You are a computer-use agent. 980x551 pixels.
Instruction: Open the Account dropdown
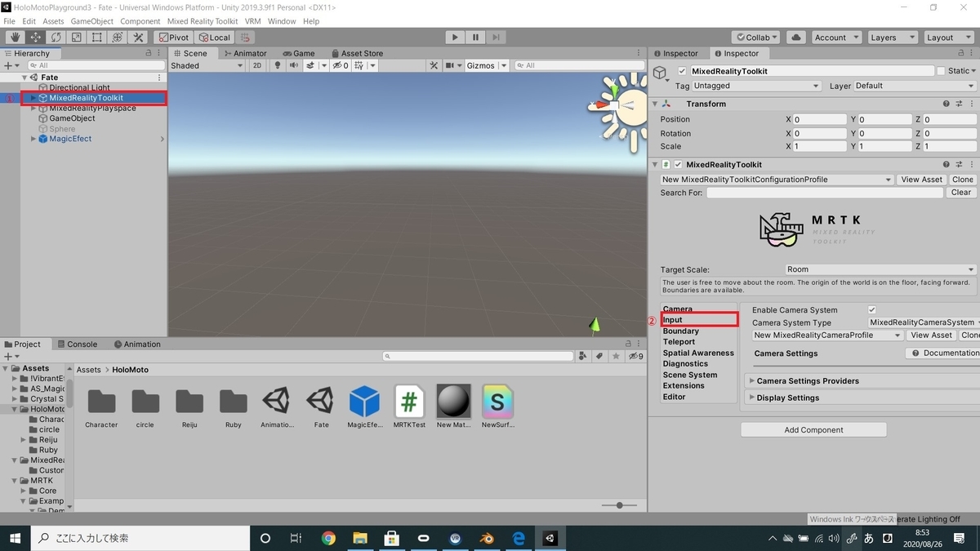836,38
